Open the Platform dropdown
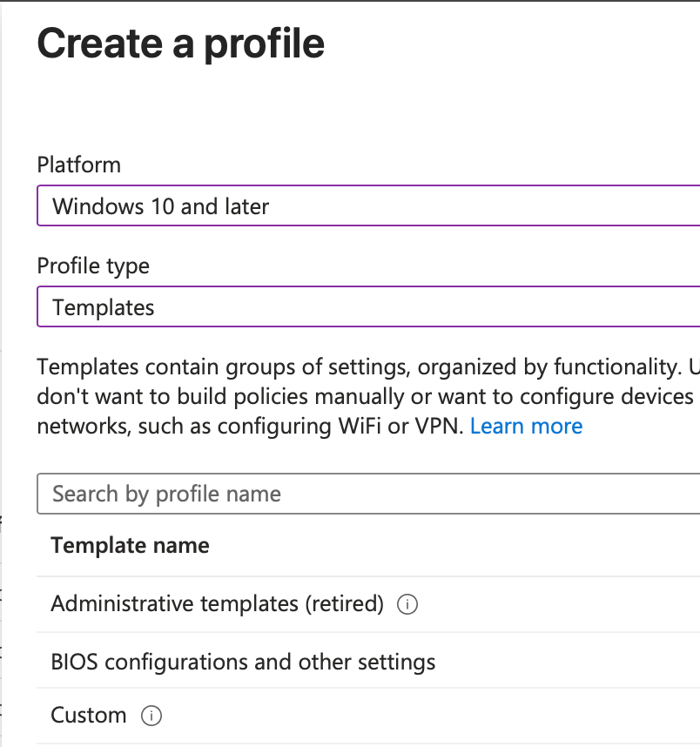Screen dimensions: 700x747 coord(367,206)
